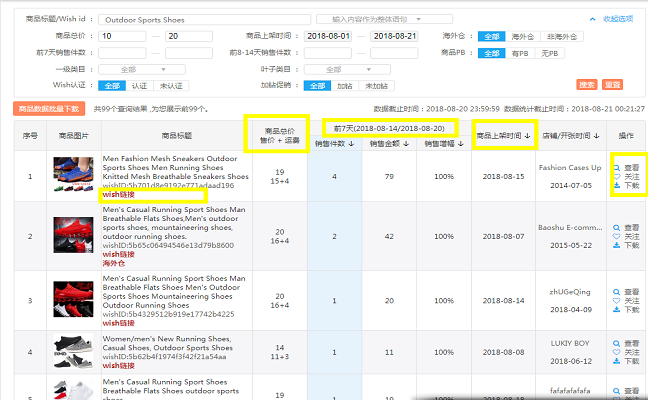
Task: Click the Outdoor Sports Shoes title field
Action: [x=205, y=19]
